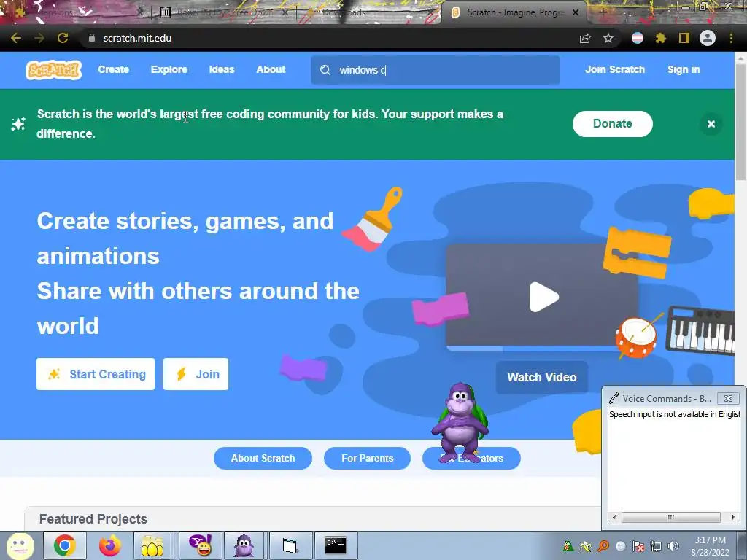The width and height of the screenshot is (747, 560).
Task: Open the Chrome profile avatar
Action: [x=708, y=38]
